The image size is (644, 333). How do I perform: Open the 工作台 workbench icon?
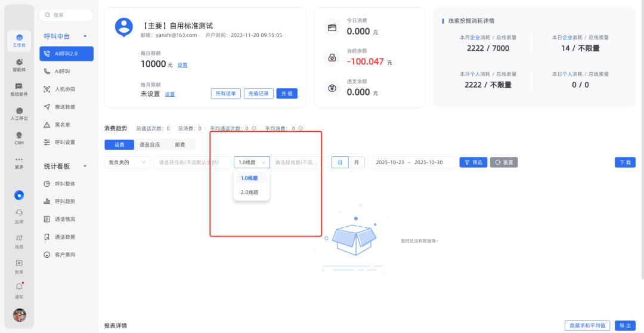tap(19, 40)
